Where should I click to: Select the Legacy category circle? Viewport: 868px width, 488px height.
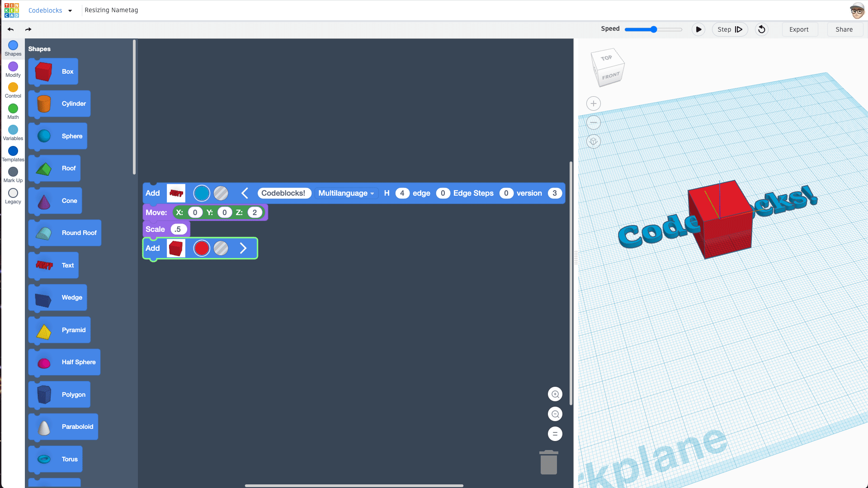coord(13,193)
